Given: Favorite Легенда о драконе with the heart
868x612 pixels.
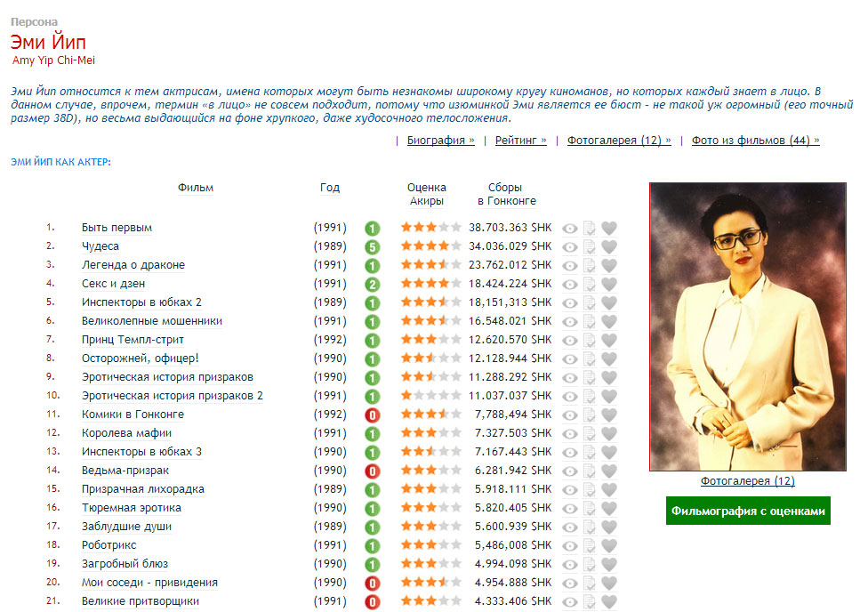Looking at the screenshot, I should tap(609, 265).
